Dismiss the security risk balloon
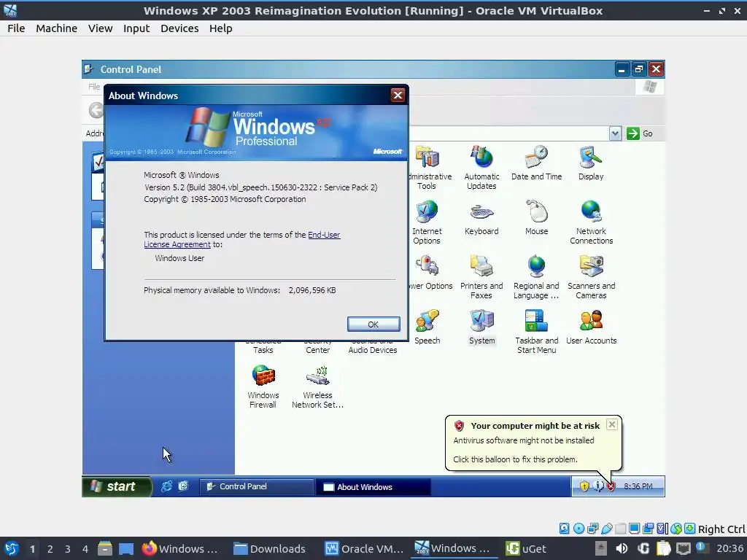The width and height of the screenshot is (747, 560). (x=612, y=425)
